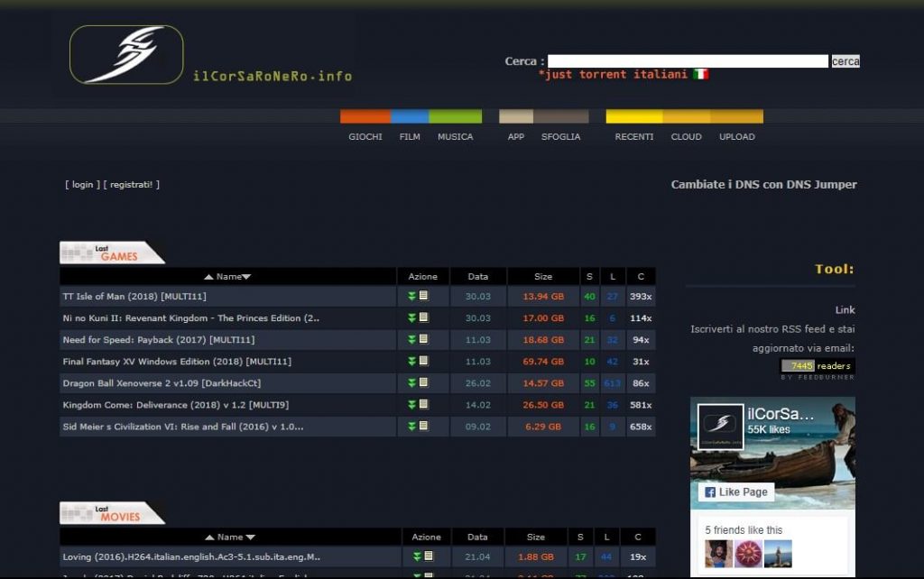Image resolution: width=924 pixels, height=579 pixels.
Task: Open sheet icon in Civilization VI row
Action: click(423, 426)
